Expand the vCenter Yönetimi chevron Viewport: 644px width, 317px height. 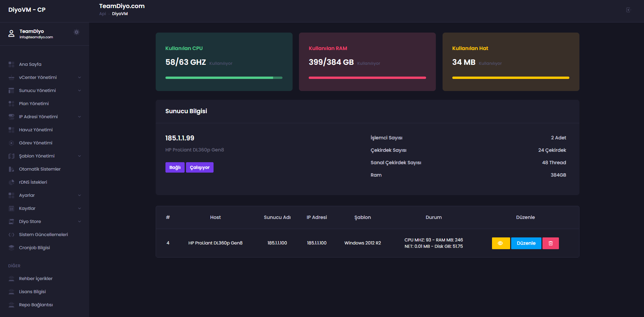pos(79,77)
